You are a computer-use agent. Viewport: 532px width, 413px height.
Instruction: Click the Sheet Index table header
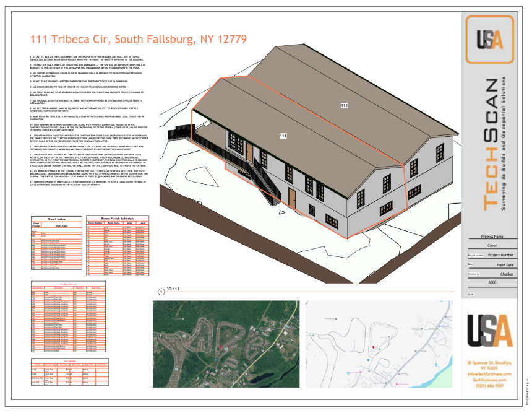[56, 219]
